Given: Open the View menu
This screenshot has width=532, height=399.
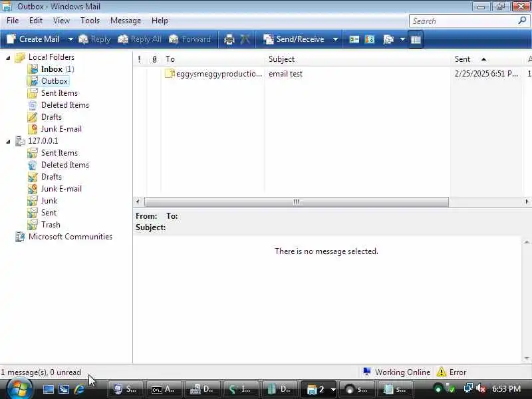Looking at the screenshot, I should pyautogui.click(x=61, y=21).
